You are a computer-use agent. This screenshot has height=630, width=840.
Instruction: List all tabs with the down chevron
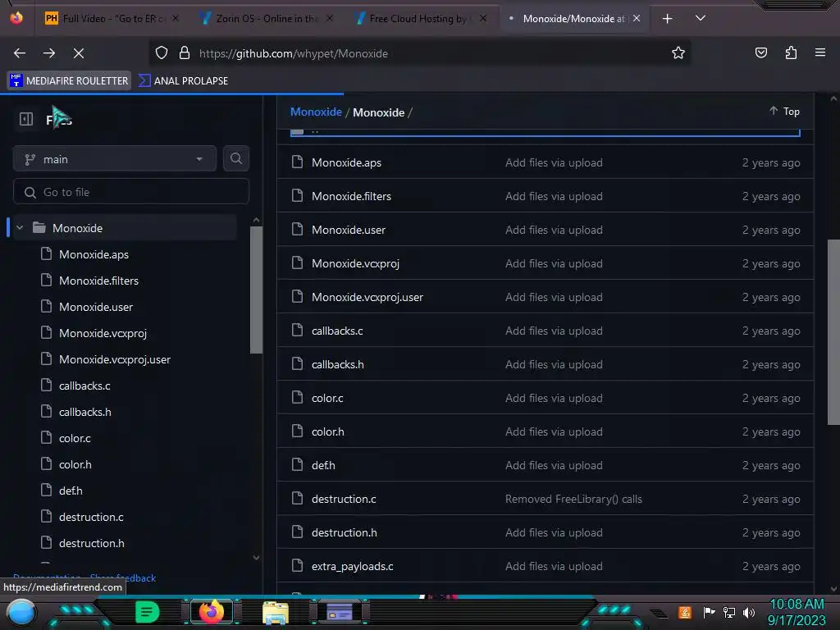[701, 18]
